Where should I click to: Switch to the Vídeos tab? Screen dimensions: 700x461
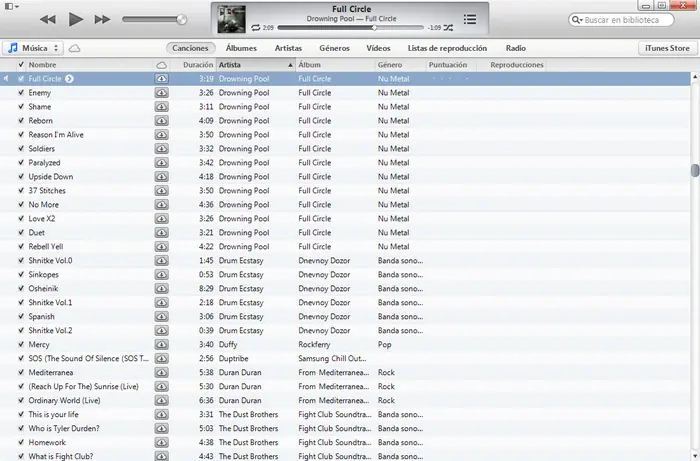pyautogui.click(x=378, y=48)
